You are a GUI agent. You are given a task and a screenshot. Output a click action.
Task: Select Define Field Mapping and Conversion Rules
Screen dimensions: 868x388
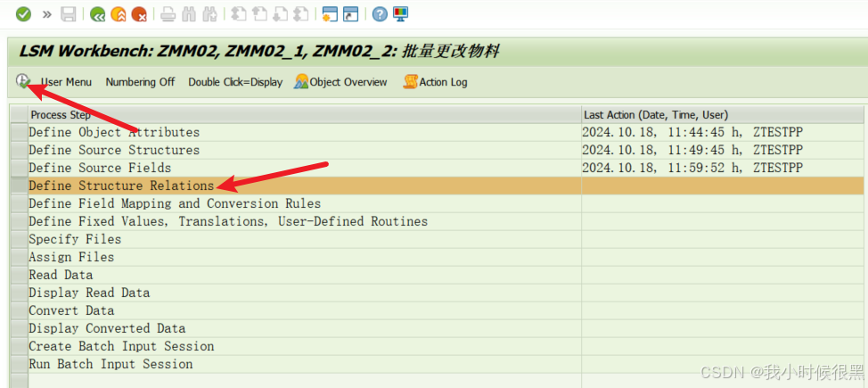tap(305, 203)
